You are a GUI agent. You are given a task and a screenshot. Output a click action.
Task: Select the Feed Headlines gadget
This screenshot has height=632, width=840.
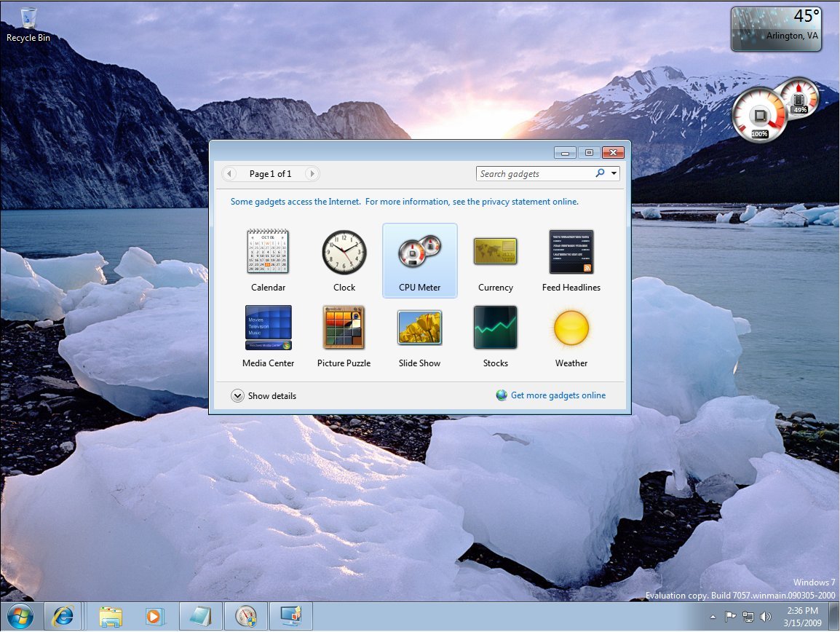571,252
